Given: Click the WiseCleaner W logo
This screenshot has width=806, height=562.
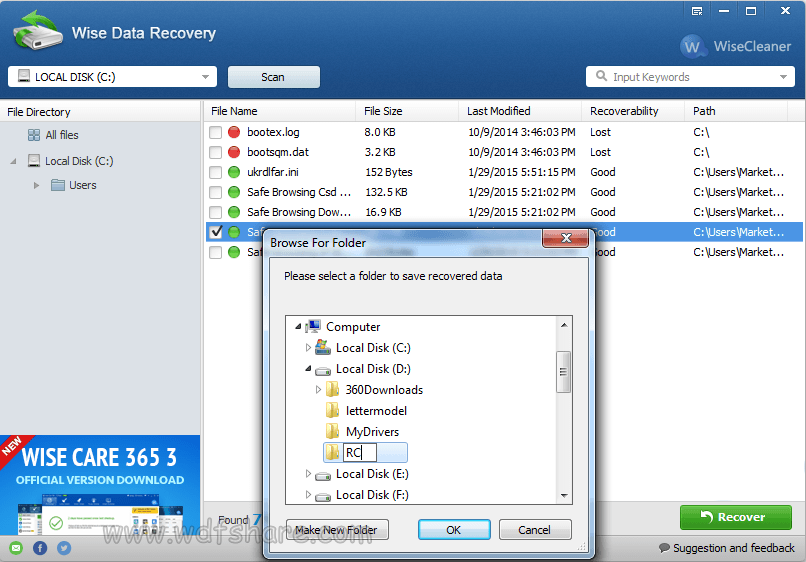Looking at the screenshot, I should pos(692,47).
